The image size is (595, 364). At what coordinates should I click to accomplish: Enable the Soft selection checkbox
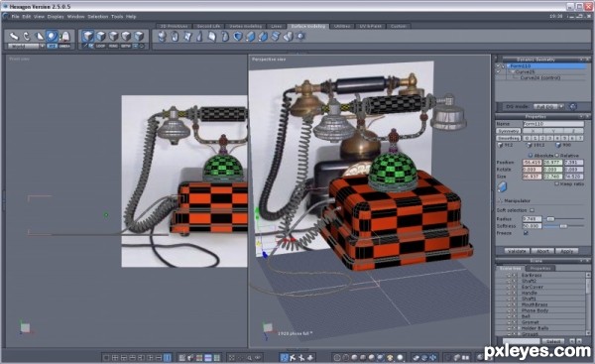pos(532,210)
